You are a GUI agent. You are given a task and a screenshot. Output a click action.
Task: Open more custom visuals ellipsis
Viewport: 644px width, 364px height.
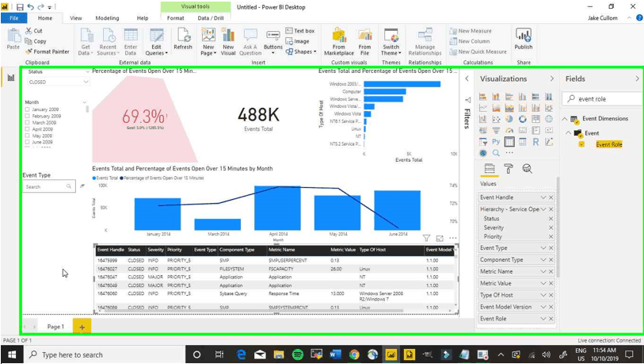tap(509, 153)
